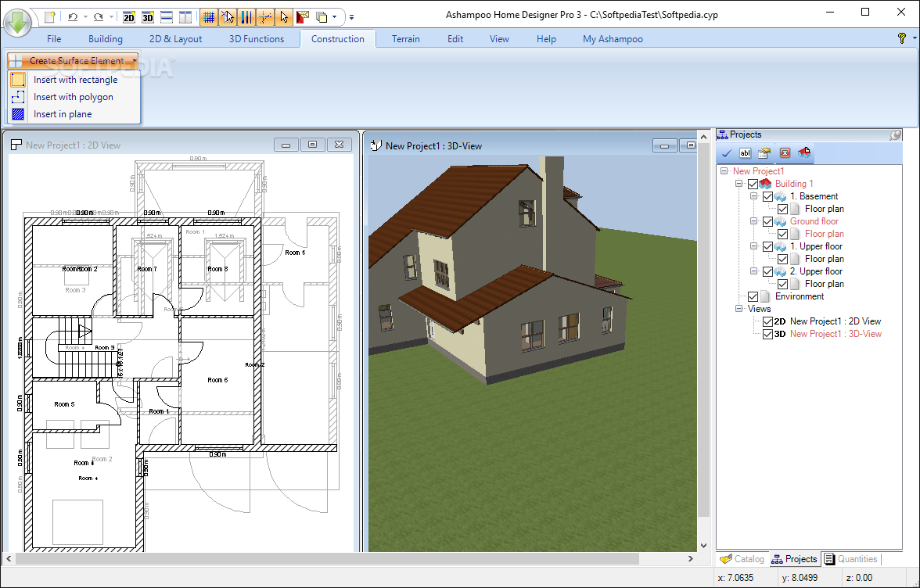This screenshot has height=588, width=920.
Task: Click the horizontal scrollbar thumb
Action: pos(326,559)
